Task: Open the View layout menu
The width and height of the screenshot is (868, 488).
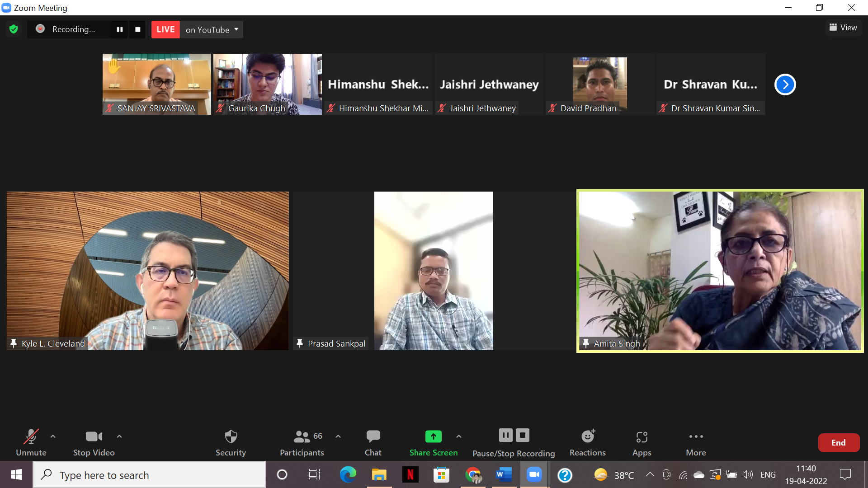Action: click(843, 28)
